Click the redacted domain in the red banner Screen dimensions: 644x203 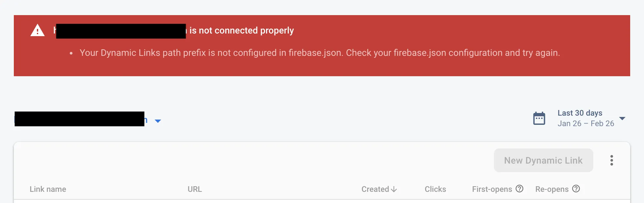point(121,31)
